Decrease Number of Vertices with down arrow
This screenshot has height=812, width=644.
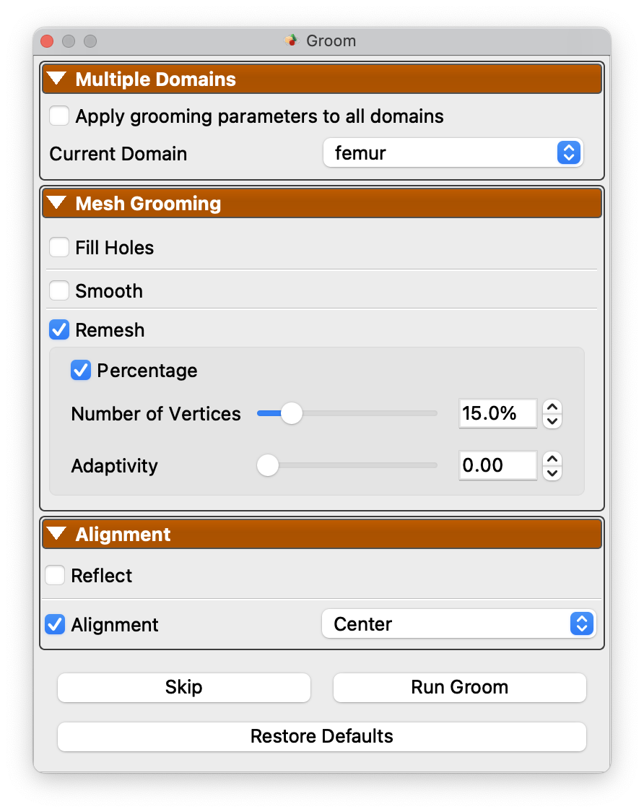tap(552, 420)
